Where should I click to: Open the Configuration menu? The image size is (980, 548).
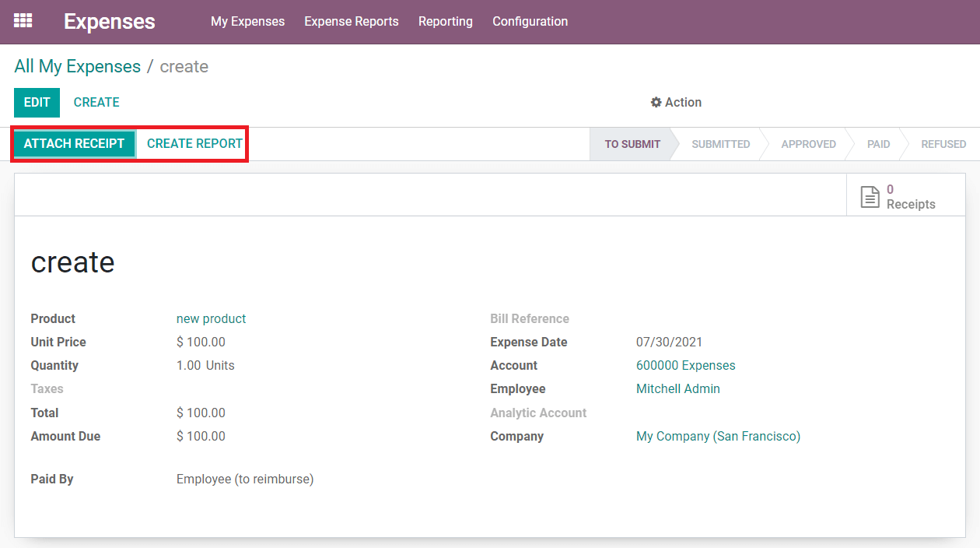[530, 22]
